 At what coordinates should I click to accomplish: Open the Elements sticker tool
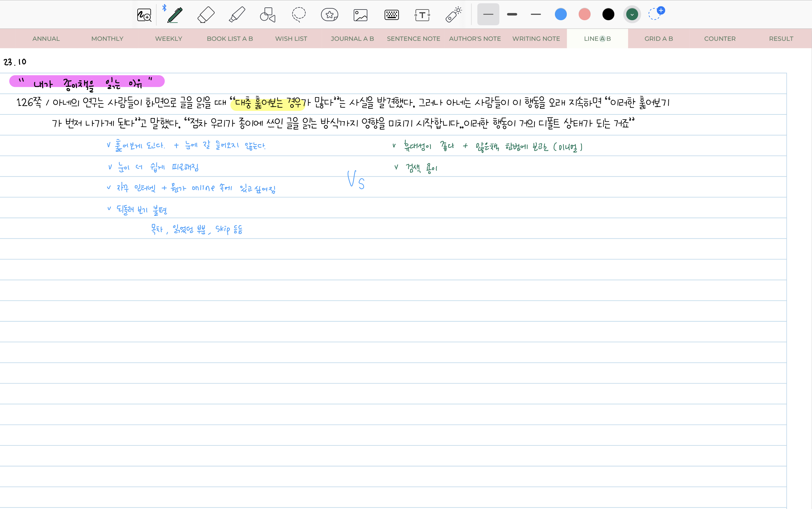click(329, 15)
